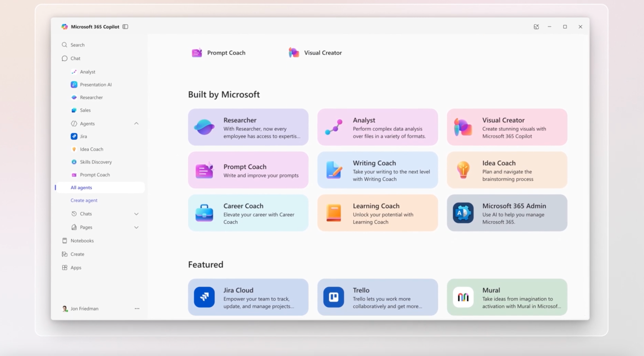Screen dimensions: 644x356
Task: Open the Notebooks sidebar item
Action: pos(82,241)
